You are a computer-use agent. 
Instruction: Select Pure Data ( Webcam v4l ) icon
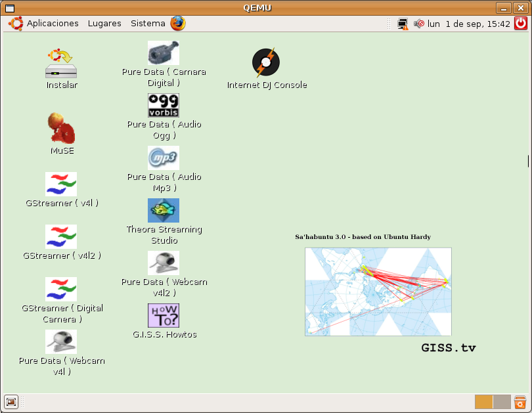[x=61, y=342]
